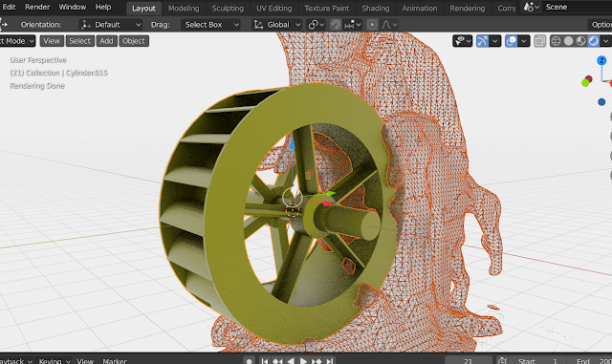Open the Window menu
This screenshot has width=612, height=364.
coord(73,7)
